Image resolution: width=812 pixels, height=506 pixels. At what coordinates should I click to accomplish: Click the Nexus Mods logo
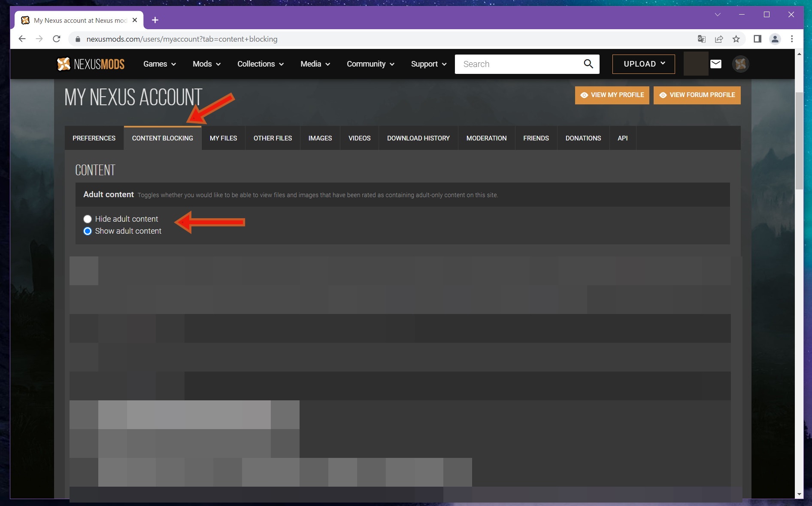click(91, 64)
